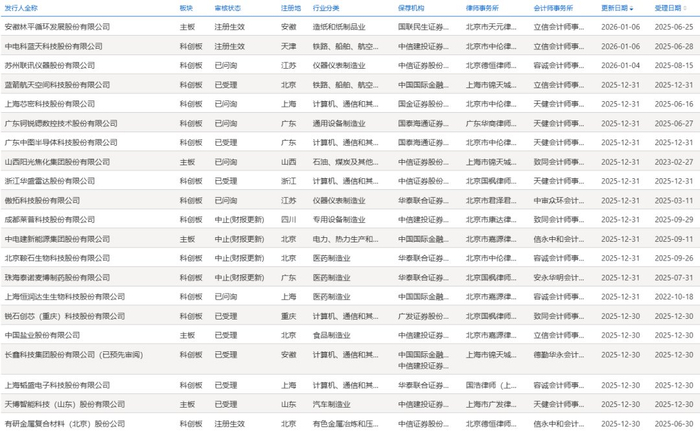Select 广东华商律师 law firm cell
Image resolution: width=700 pixels, height=431 pixels.
491,124
